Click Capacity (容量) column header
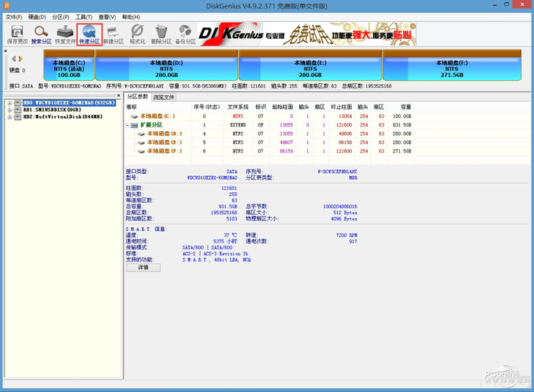The image size is (534, 392). (400, 107)
